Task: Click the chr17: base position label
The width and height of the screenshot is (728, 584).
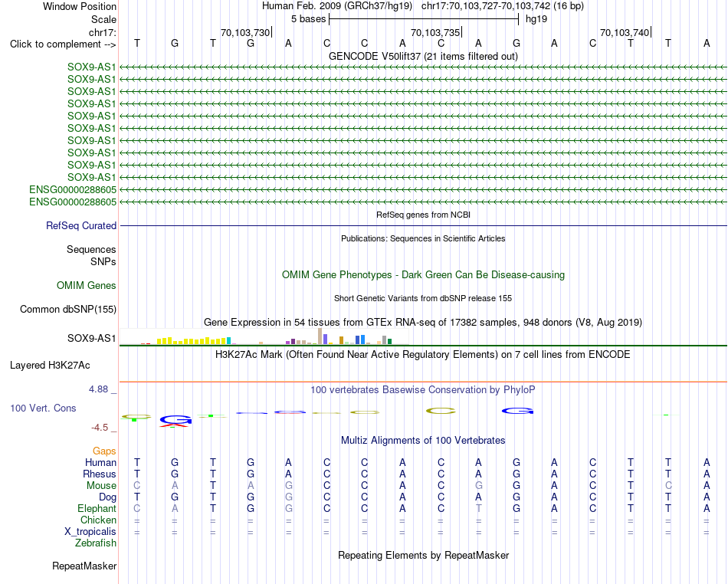Action: coord(102,32)
